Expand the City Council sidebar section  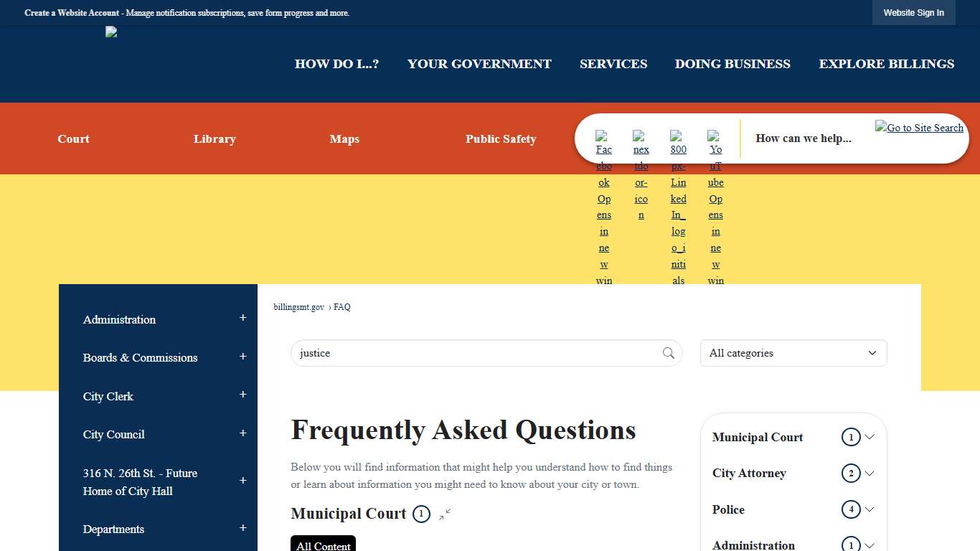click(x=242, y=434)
